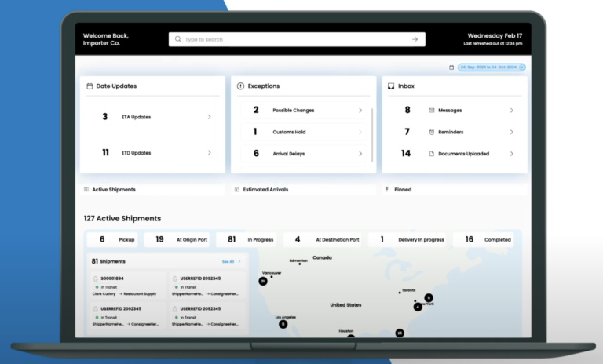Click 'Restaurant Supply' consignee text
The image size is (603, 364).
point(140,293)
